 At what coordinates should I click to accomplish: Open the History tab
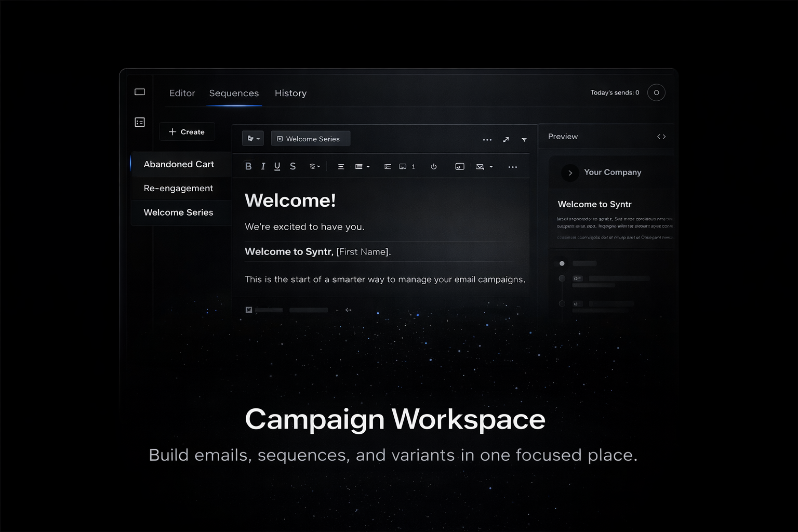click(290, 93)
